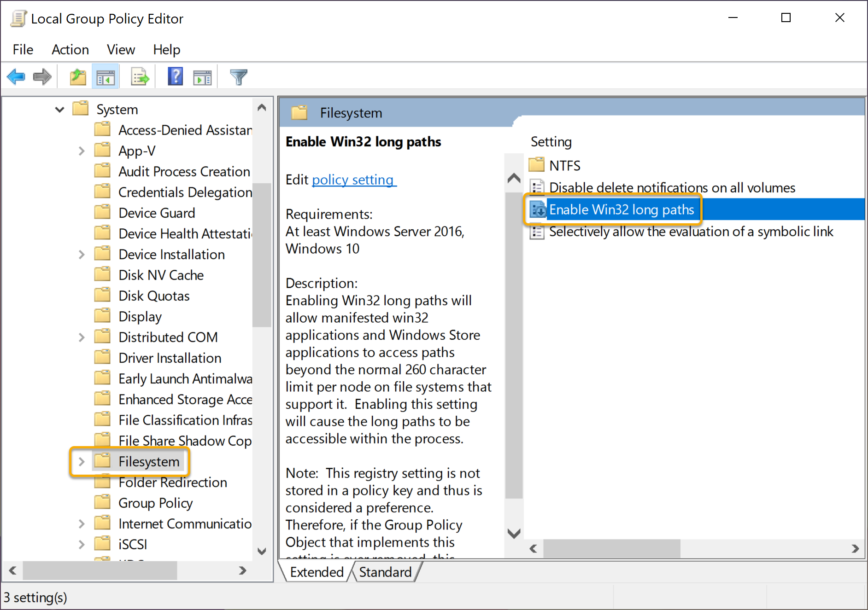Select Folder Redirection in tree

coord(173,482)
